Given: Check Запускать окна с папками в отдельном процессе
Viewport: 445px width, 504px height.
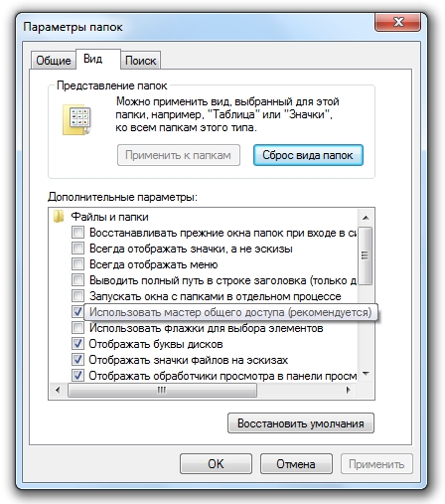Looking at the screenshot, I should tap(77, 296).
